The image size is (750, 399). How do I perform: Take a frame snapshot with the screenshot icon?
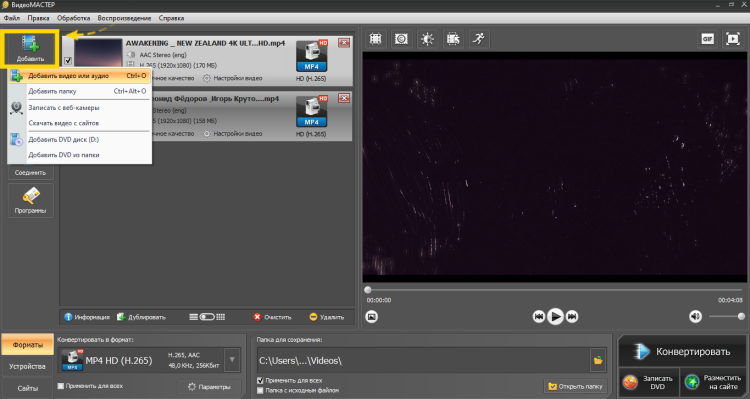(372, 316)
